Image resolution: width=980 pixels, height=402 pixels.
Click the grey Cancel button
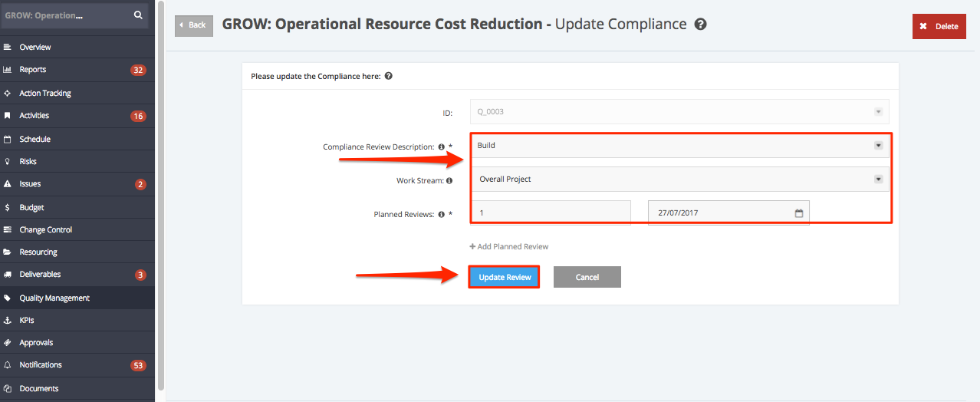click(587, 277)
